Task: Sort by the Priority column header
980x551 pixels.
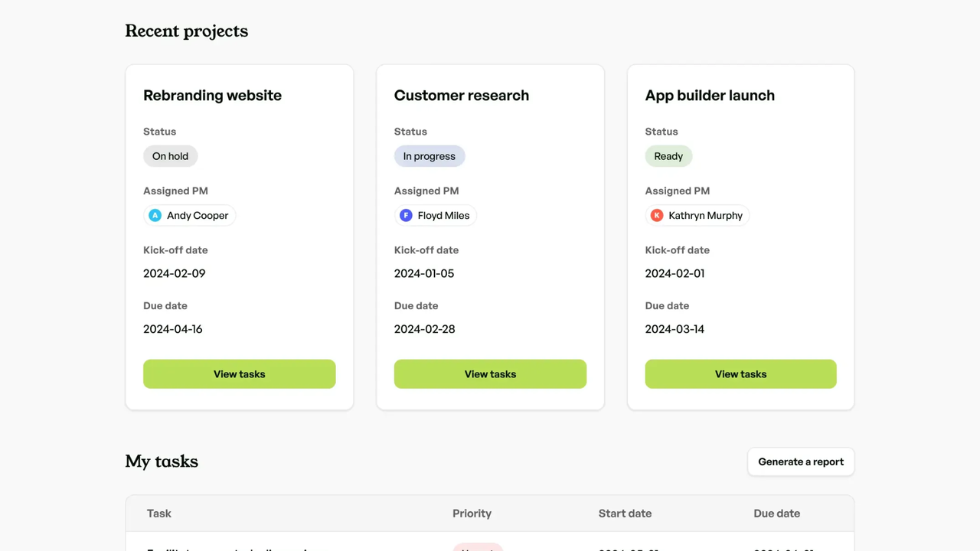Action: click(x=472, y=514)
